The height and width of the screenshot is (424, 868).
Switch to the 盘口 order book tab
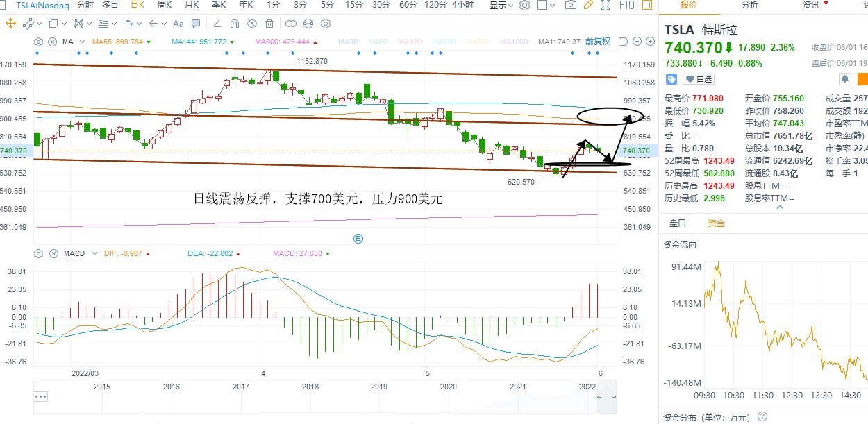[x=678, y=223]
